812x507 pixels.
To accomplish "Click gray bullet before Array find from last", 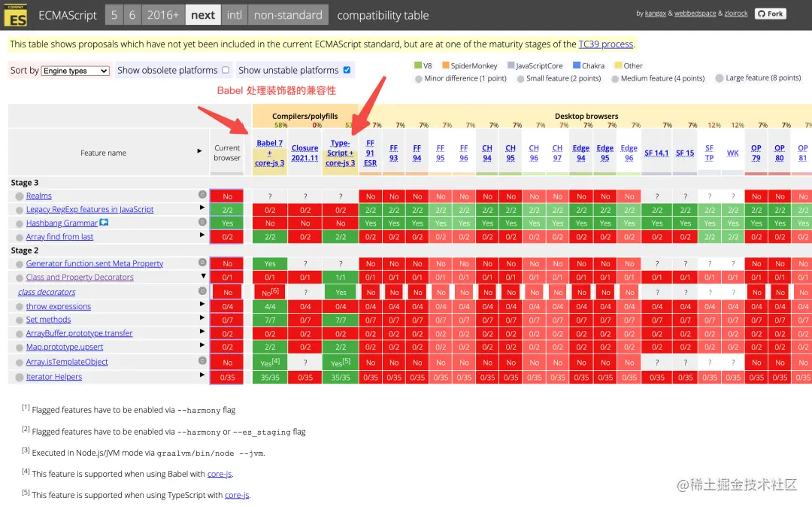I will point(19,237).
